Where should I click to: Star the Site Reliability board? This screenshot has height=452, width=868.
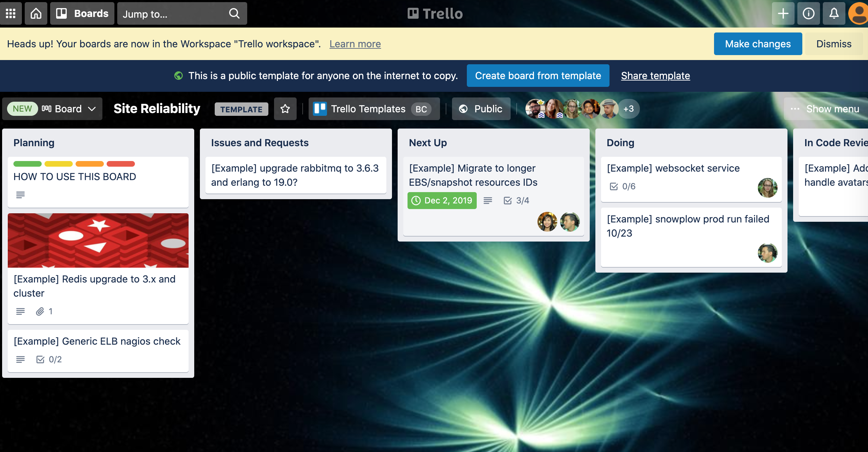point(285,109)
